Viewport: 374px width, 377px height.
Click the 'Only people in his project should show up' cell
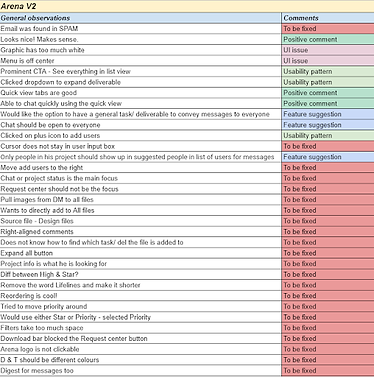click(x=140, y=157)
